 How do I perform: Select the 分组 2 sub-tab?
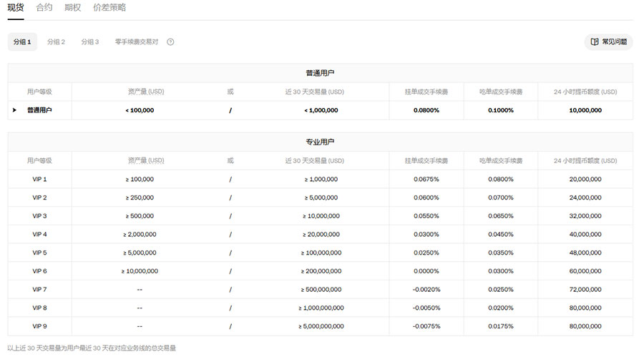pyautogui.click(x=56, y=42)
